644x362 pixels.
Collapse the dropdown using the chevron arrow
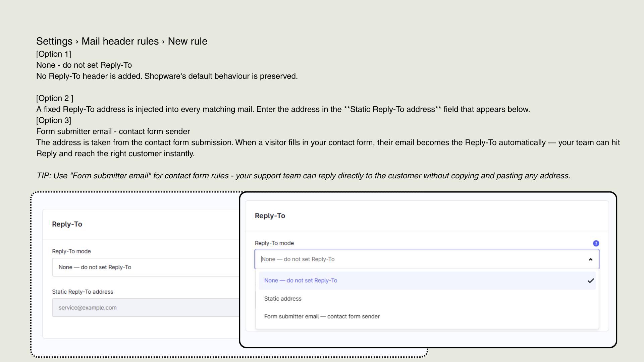[591, 259]
